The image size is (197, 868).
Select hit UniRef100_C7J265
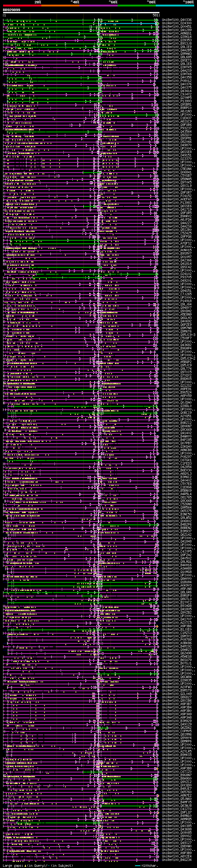click(x=177, y=294)
